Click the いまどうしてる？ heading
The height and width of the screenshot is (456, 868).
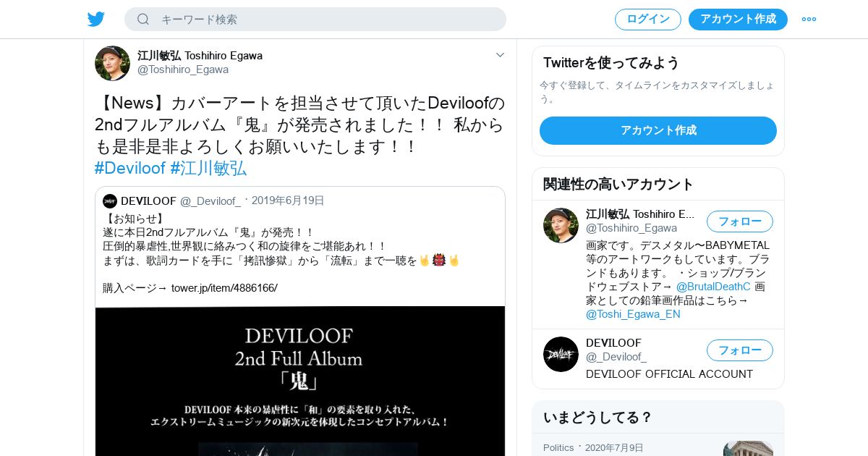[597, 418]
